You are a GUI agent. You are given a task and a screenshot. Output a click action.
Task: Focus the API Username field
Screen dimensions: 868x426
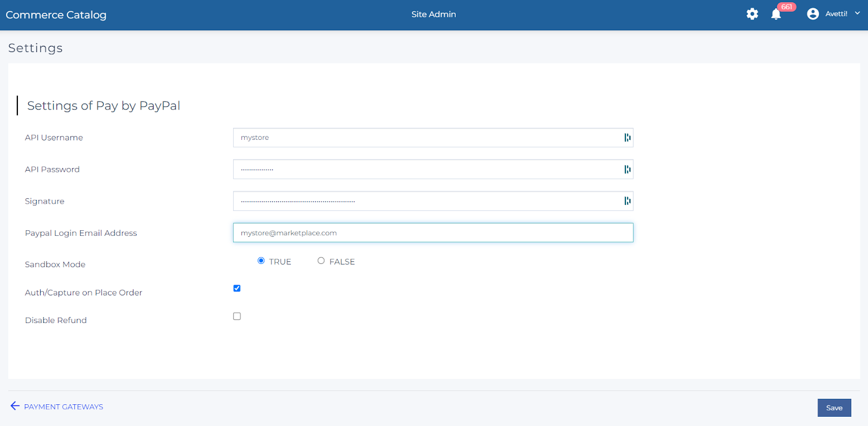[x=433, y=138]
